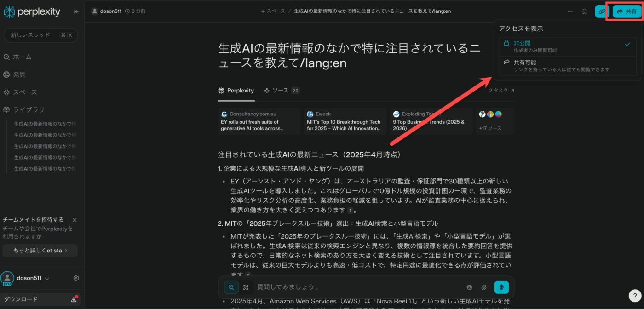This screenshot has width=644, height=309.
Task: Open ライブラリ in the sidebar
Action: click(29, 109)
